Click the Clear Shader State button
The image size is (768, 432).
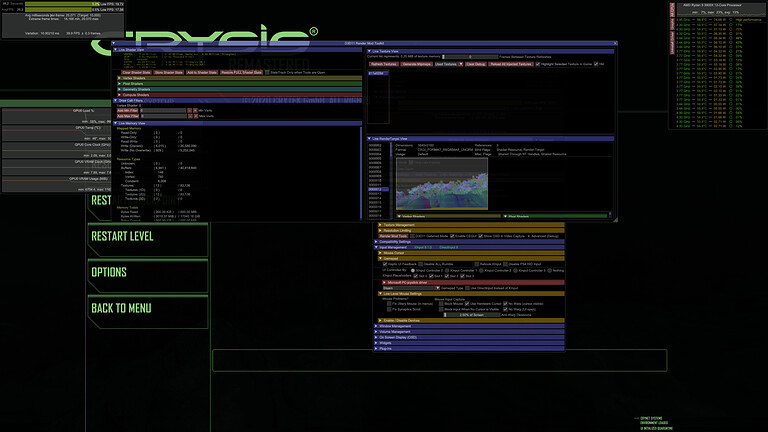click(x=136, y=72)
